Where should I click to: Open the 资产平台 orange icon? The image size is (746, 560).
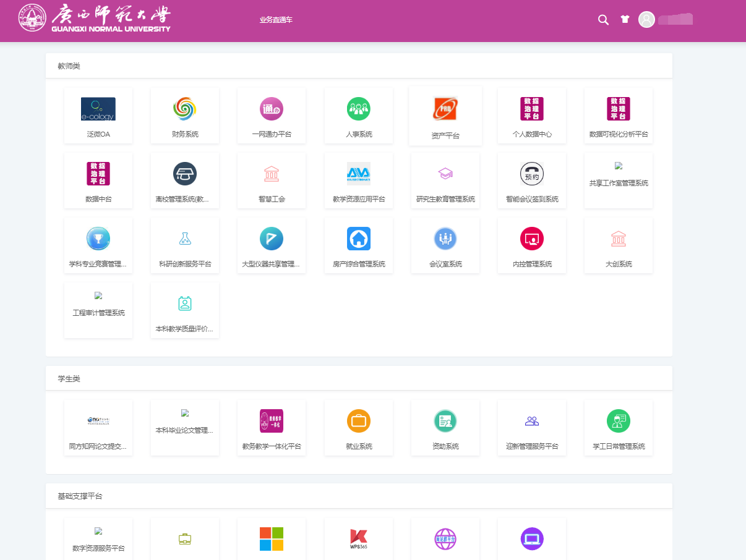click(x=445, y=110)
